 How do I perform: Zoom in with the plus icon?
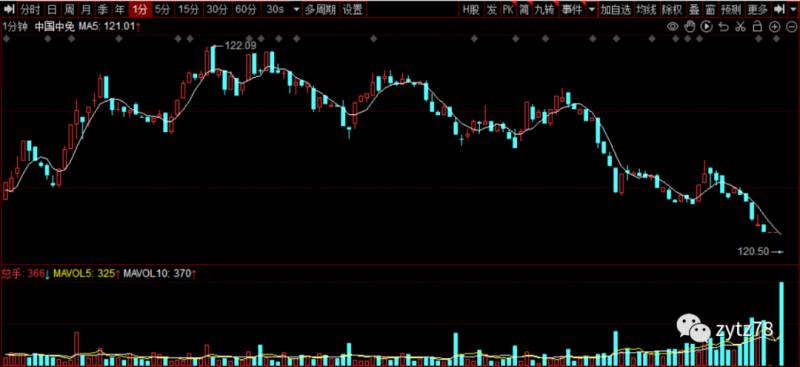(x=774, y=27)
